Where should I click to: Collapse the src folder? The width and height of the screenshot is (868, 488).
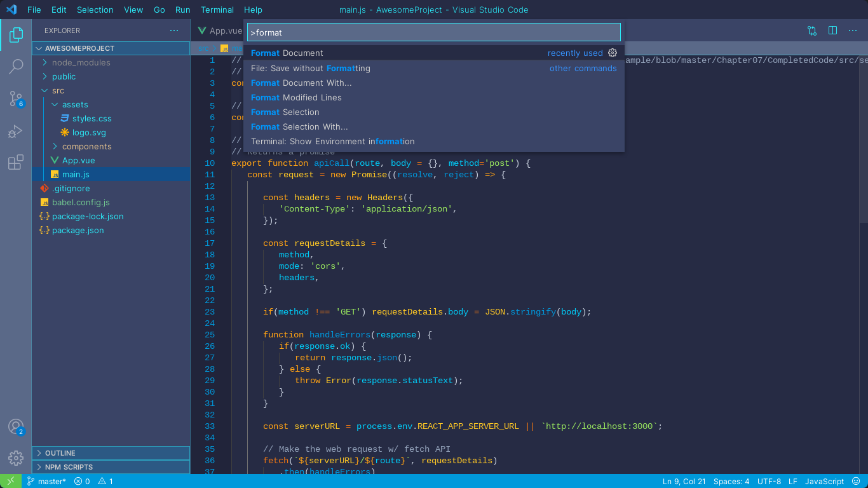pyautogui.click(x=111, y=90)
